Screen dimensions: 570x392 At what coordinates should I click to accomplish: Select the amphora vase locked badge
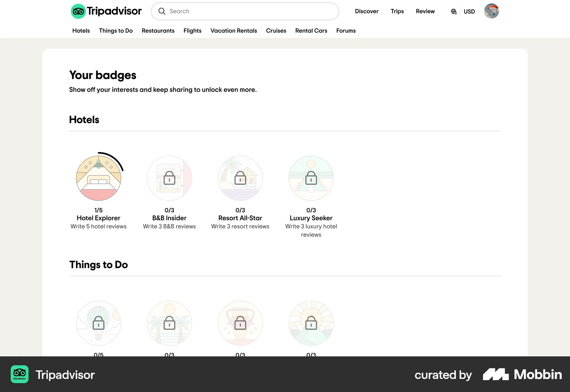coord(240,323)
